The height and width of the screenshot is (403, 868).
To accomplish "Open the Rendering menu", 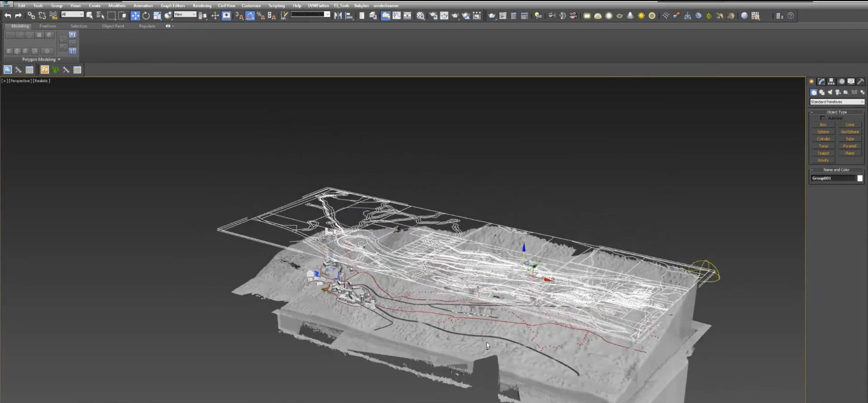I will pos(202,6).
